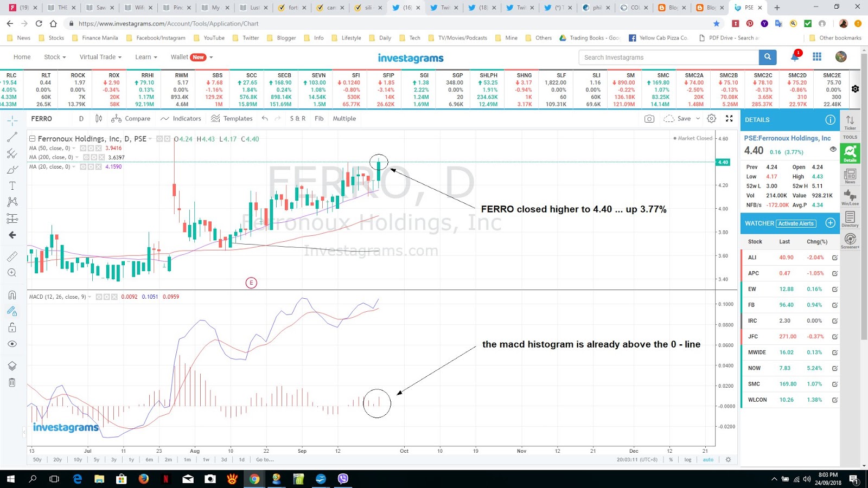868x488 pixels.
Task: Open the Screener+ tool
Action: (850, 241)
